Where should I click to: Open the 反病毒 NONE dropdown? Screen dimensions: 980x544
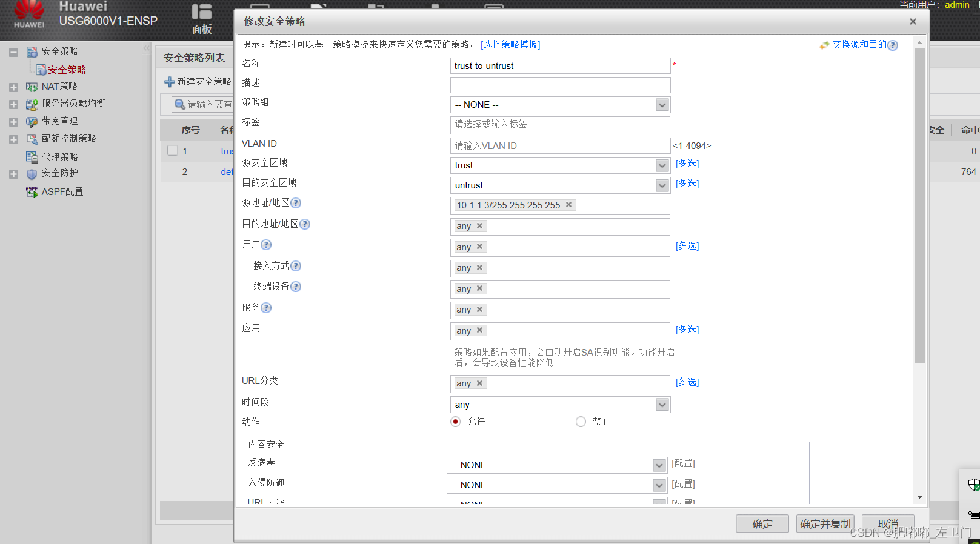tap(659, 465)
